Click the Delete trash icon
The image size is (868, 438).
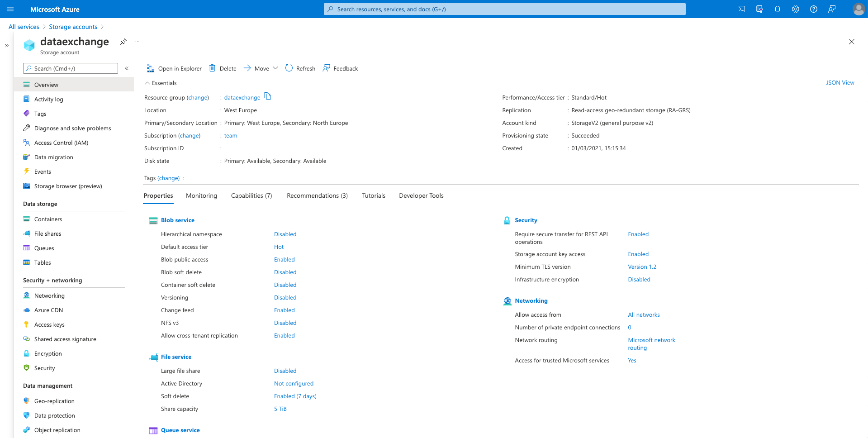[x=213, y=68]
